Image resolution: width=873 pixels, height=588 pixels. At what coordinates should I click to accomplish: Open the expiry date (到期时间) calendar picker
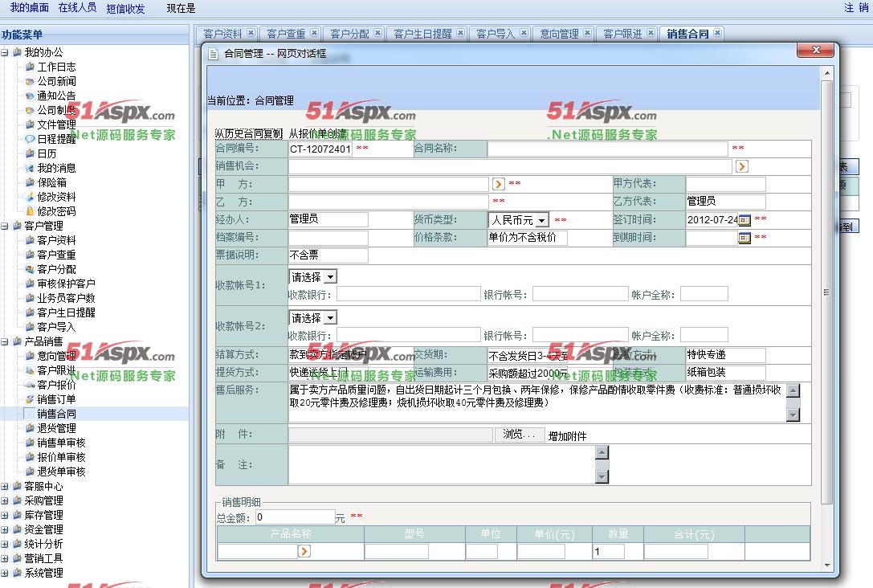pos(744,238)
